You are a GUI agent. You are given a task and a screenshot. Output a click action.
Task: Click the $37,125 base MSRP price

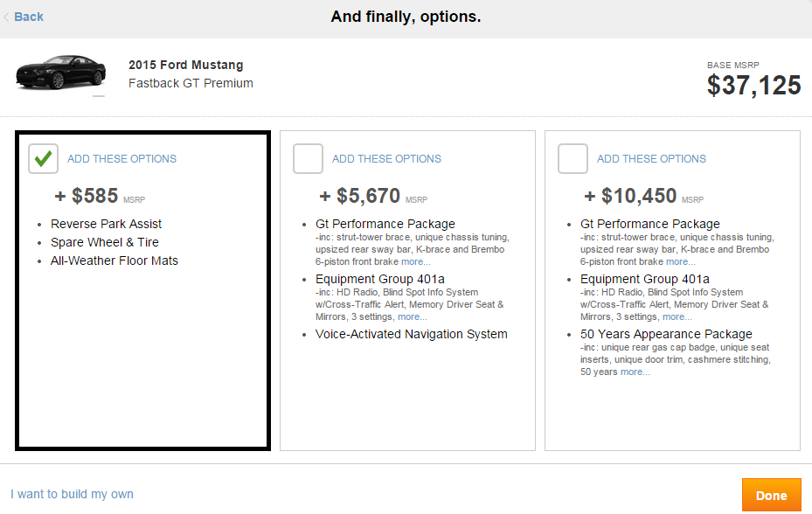click(x=753, y=85)
